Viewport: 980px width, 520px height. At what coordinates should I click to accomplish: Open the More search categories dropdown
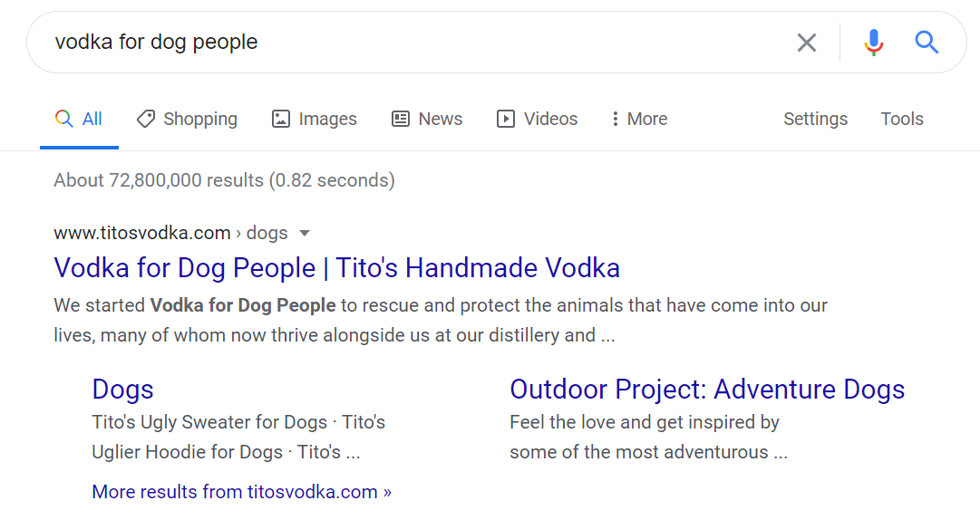639,119
